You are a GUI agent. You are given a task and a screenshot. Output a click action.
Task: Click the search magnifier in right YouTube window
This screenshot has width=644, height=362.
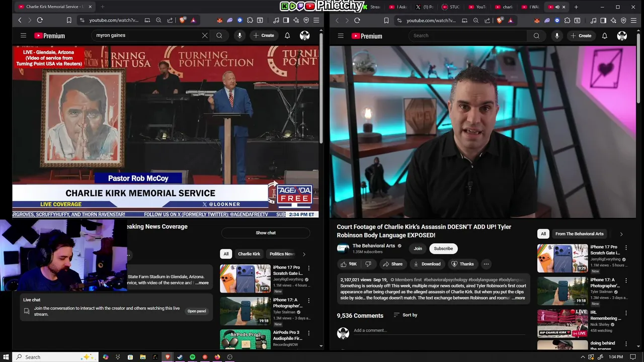click(536, 36)
